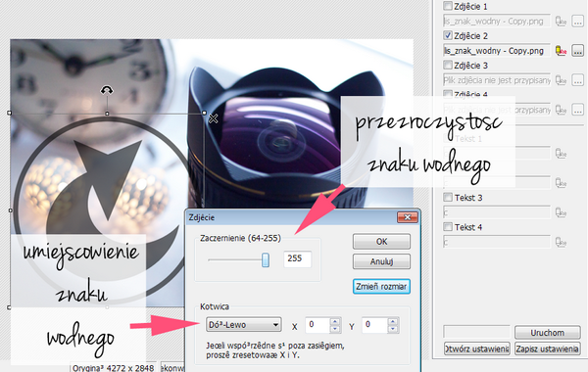Open the Kotwica Dół-Lewo dropdown
The height and width of the screenshot is (372, 588).
coord(243,324)
